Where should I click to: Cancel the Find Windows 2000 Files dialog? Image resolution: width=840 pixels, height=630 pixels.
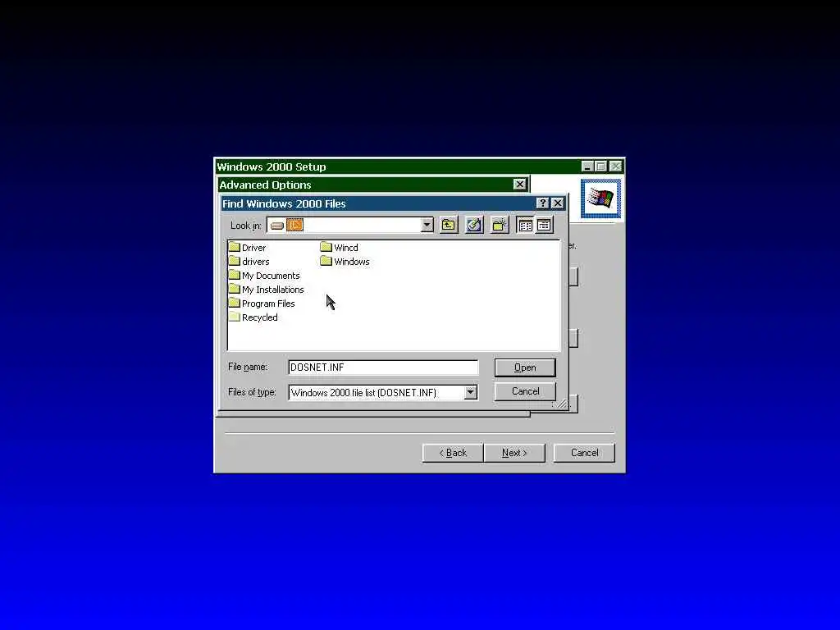pos(525,391)
